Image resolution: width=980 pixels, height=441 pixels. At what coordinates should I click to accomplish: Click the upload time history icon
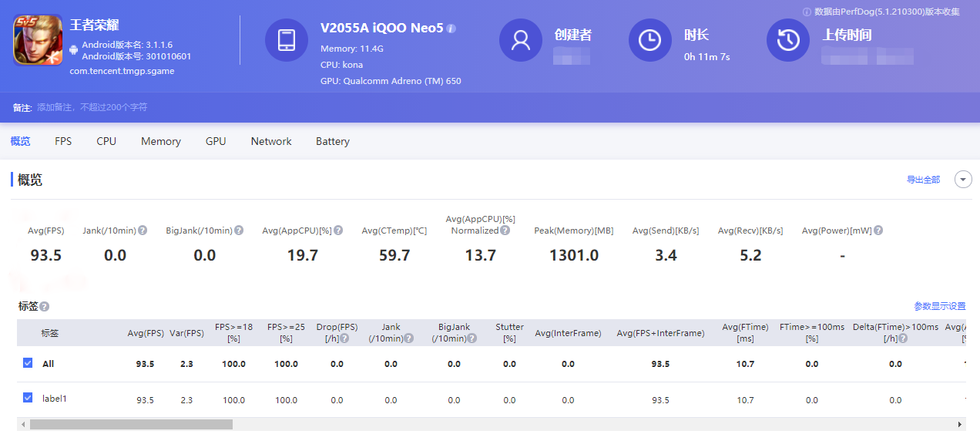(x=788, y=40)
